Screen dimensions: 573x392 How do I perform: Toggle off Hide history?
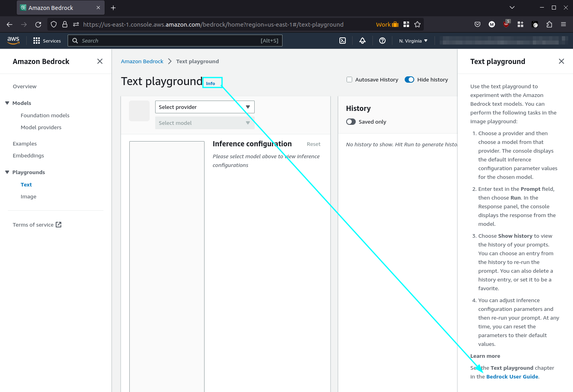tap(409, 80)
